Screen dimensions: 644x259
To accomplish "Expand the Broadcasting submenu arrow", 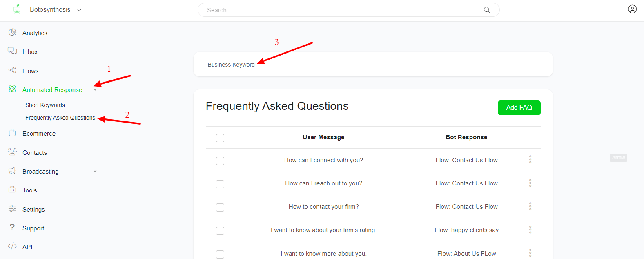I will coord(95,172).
